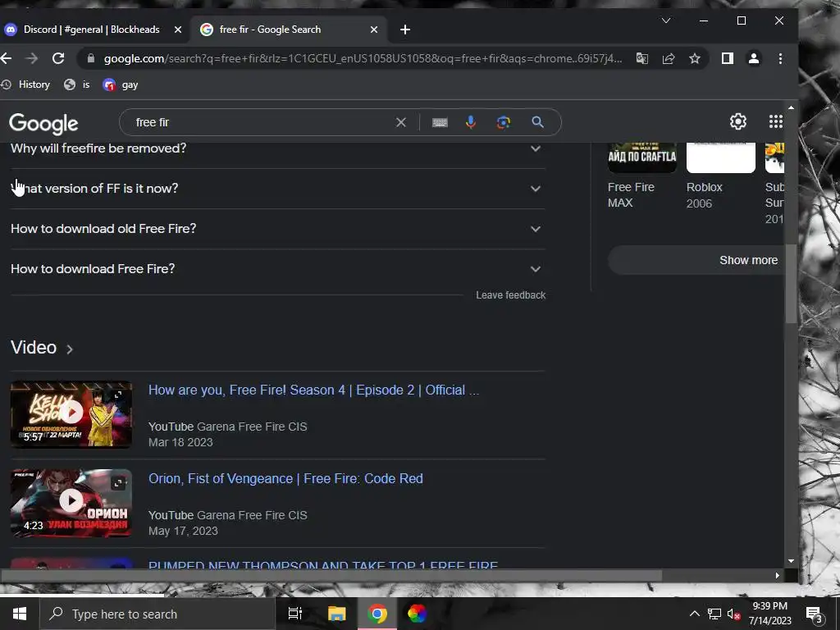Open the 'gay' bookmark
840x630 pixels.
(121, 84)
